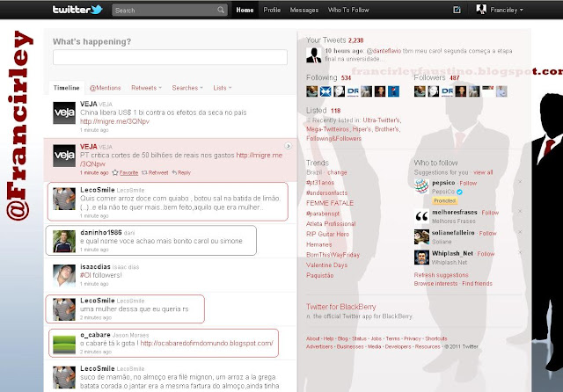The image size is (563, 392).
Task: Dismiss the pepsico suggestion with X
Action: 520,182
